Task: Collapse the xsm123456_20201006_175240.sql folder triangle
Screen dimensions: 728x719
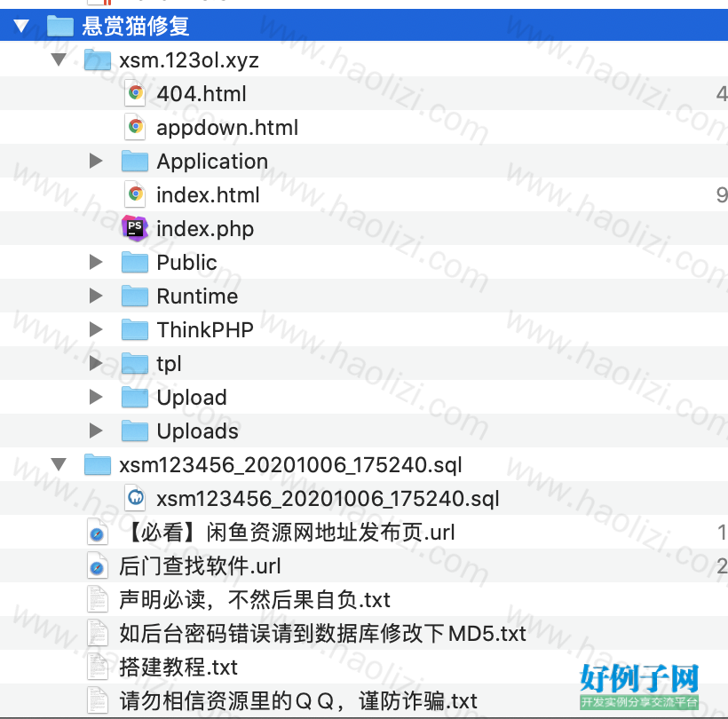Action: (x=59, y=464)
